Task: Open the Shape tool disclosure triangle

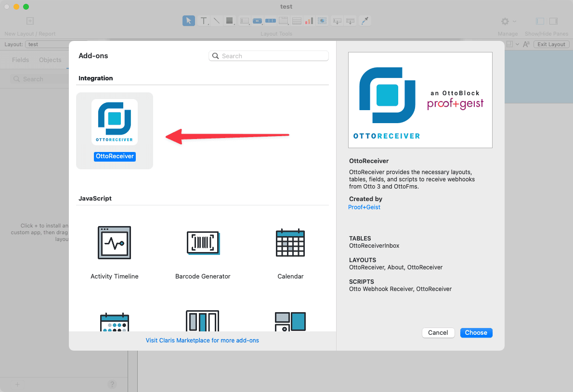Action: tap(234, 24)
